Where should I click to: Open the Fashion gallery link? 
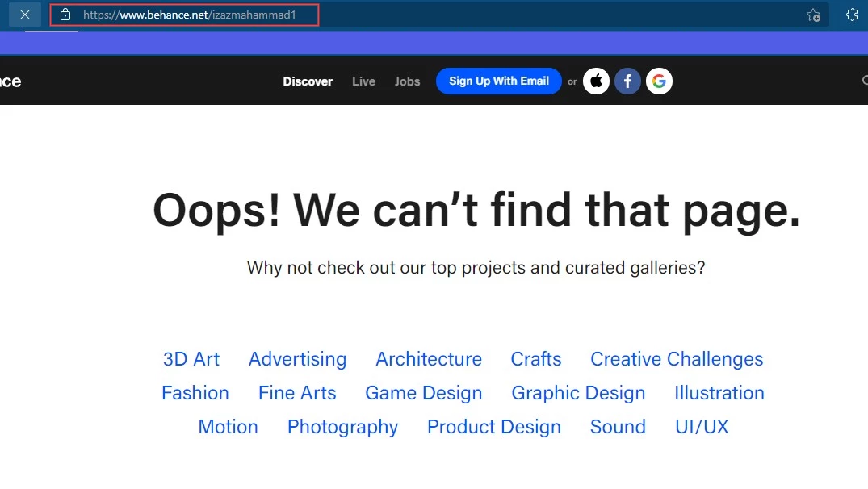point(195,393)
